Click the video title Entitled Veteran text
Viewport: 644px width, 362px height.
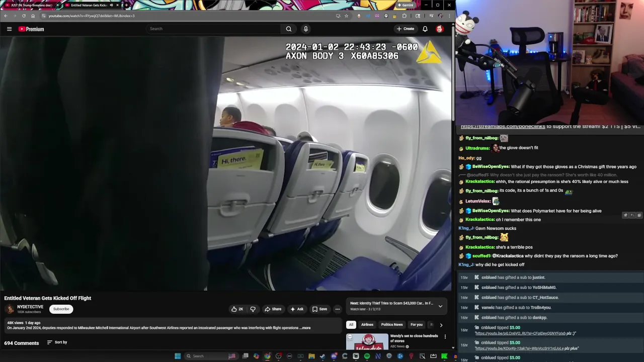(x=48, y=298)
